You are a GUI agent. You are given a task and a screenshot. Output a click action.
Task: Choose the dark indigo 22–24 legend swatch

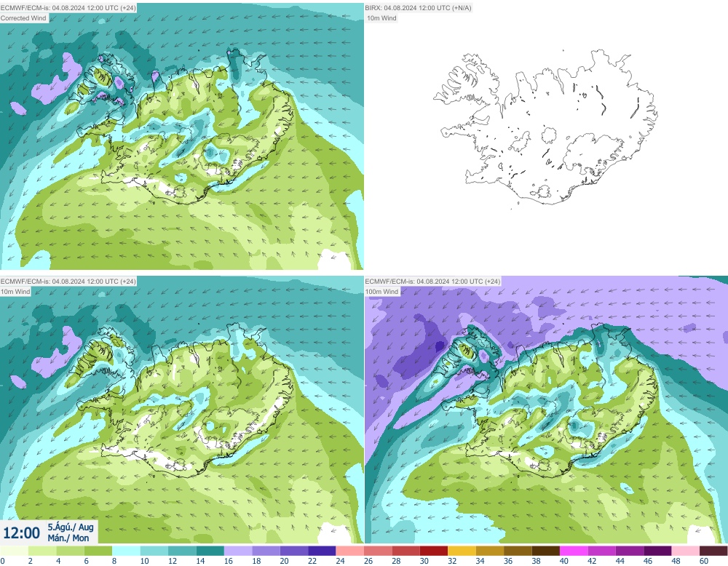[x=322, y=551]
